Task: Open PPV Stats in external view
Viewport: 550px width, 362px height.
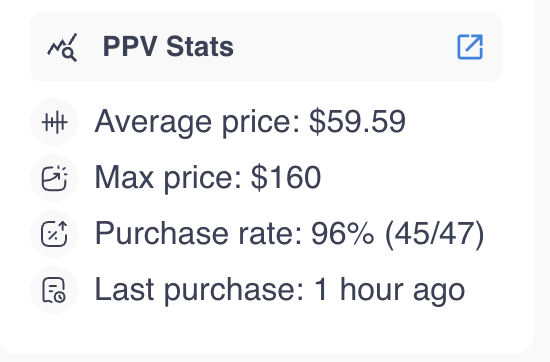Action: 470,47
